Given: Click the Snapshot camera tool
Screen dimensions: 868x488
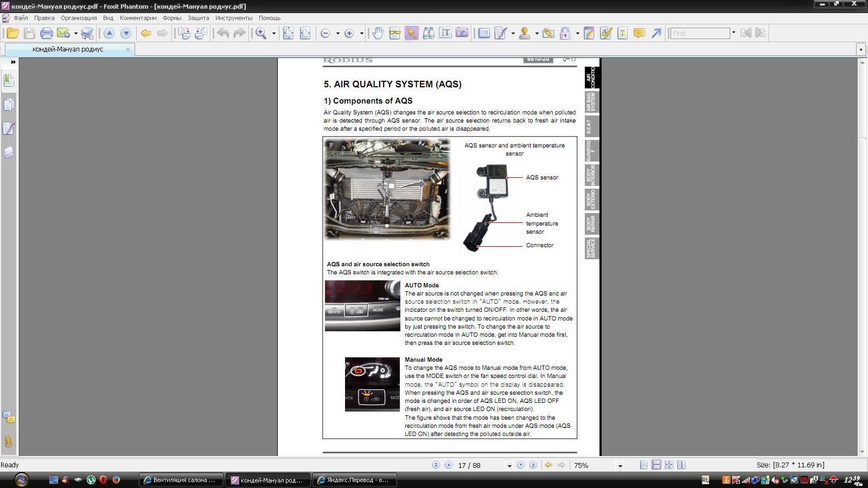Looking at the screenshot, I should pyautogui.click(x=462, y=33).
